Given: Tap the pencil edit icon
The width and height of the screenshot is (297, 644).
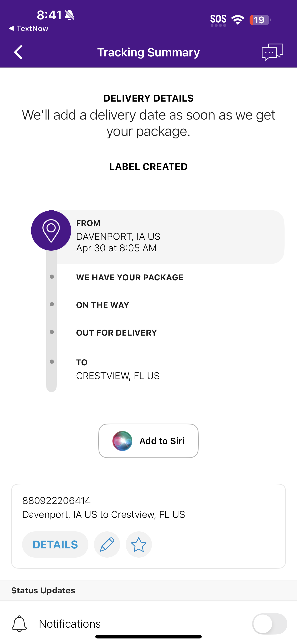Looking at the screenshot, I should pyautogui.click(x=107, y=544).
